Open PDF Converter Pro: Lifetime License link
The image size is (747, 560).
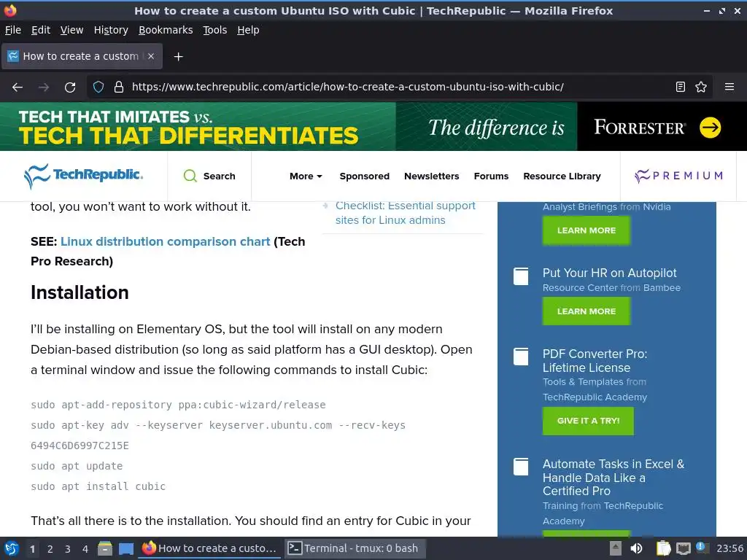tap(595, 361)
